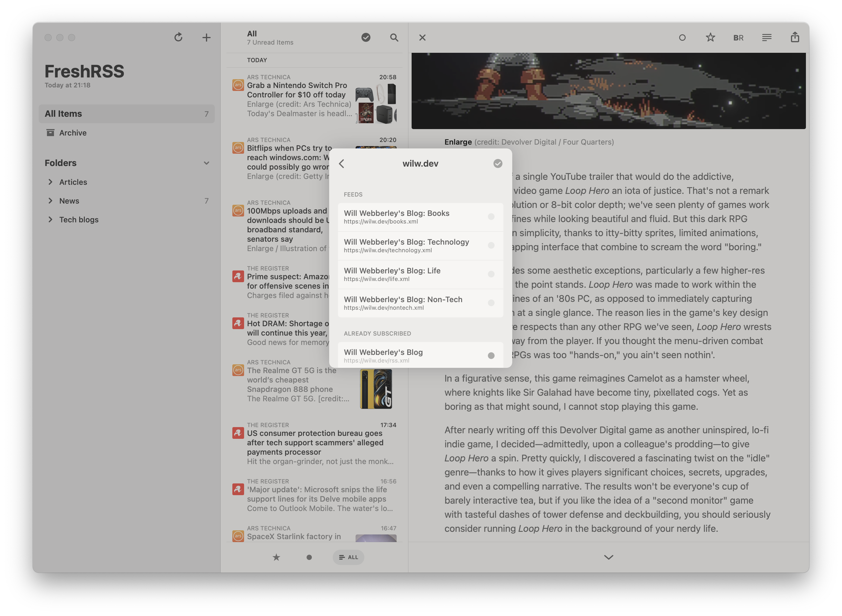Image resolution: width=842 pixels, height=616 pixels.
Task: Open the reader appearance settings icon
Action: pos(767,37)
